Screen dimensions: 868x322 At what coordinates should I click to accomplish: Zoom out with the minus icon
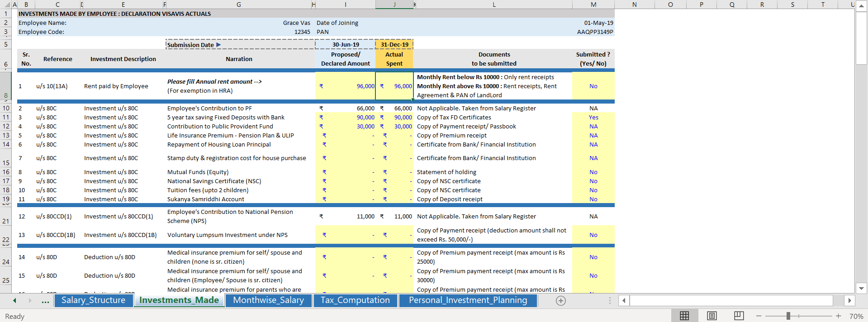(759, 316)
